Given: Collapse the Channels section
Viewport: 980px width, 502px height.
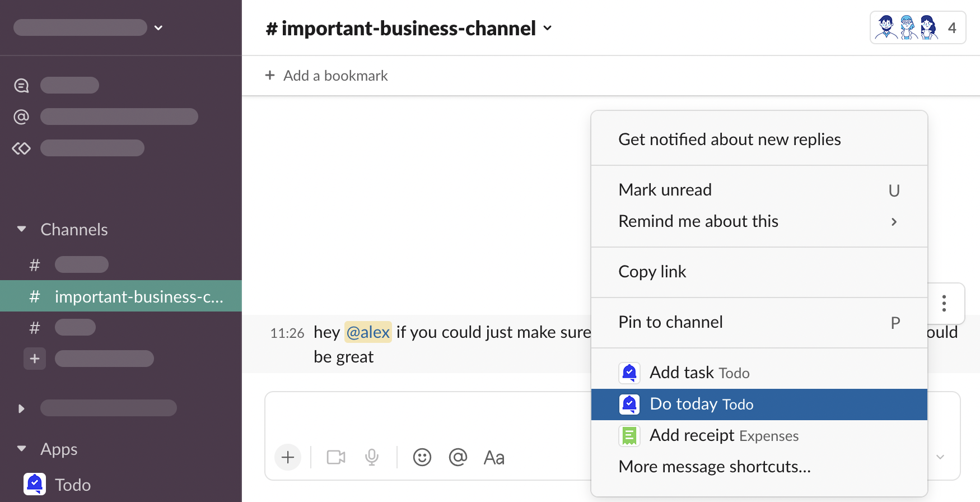Looking at the screenshot, I should pyautogui.click(x=22, y=229).
